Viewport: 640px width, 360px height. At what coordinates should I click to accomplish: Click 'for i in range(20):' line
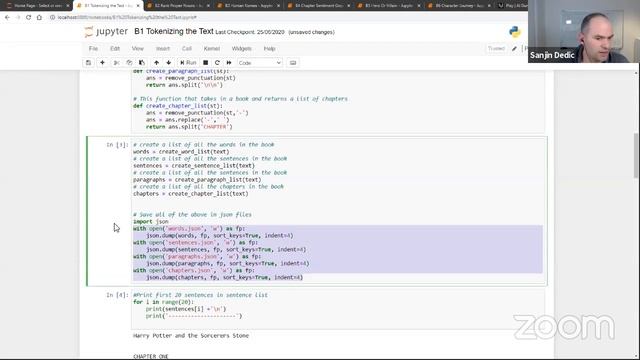click(164, 302)
